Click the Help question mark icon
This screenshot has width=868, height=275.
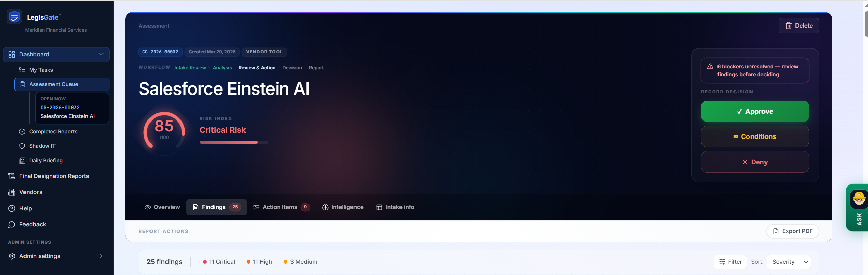point(12,208)
